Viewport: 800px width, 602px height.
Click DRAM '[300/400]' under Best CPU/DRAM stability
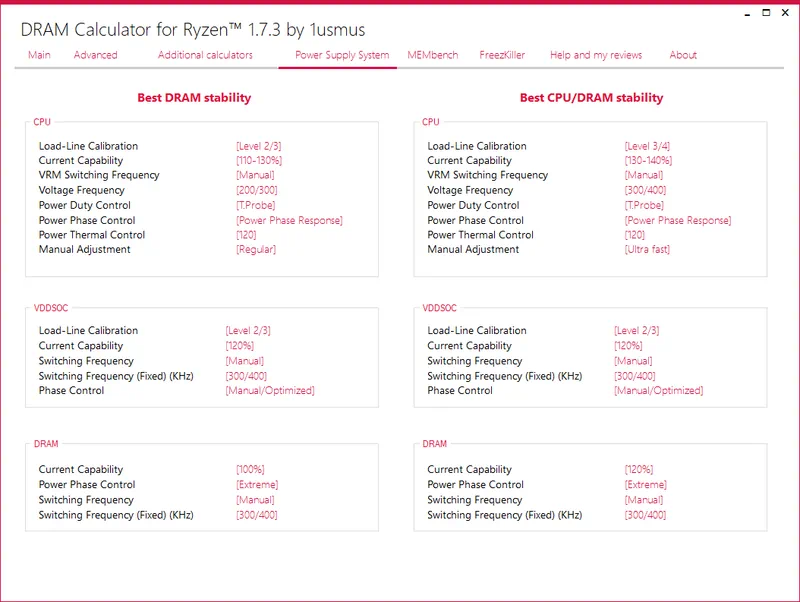coord(645,515)
